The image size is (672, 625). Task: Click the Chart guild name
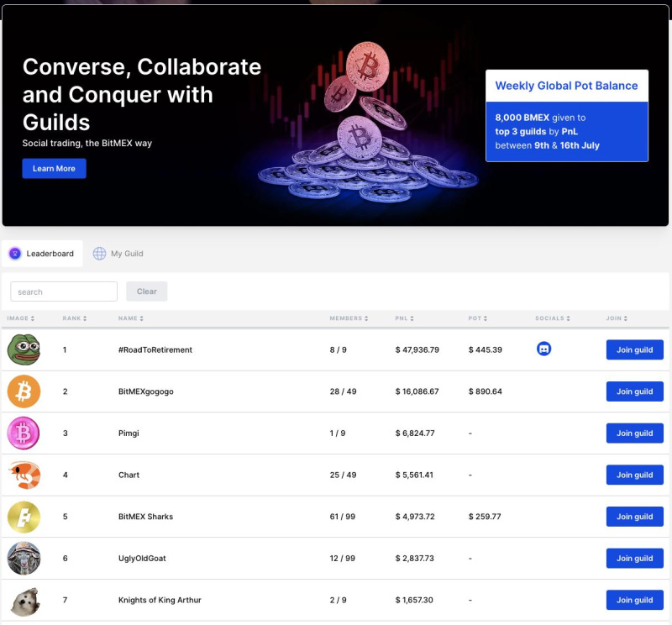(129, 475)
